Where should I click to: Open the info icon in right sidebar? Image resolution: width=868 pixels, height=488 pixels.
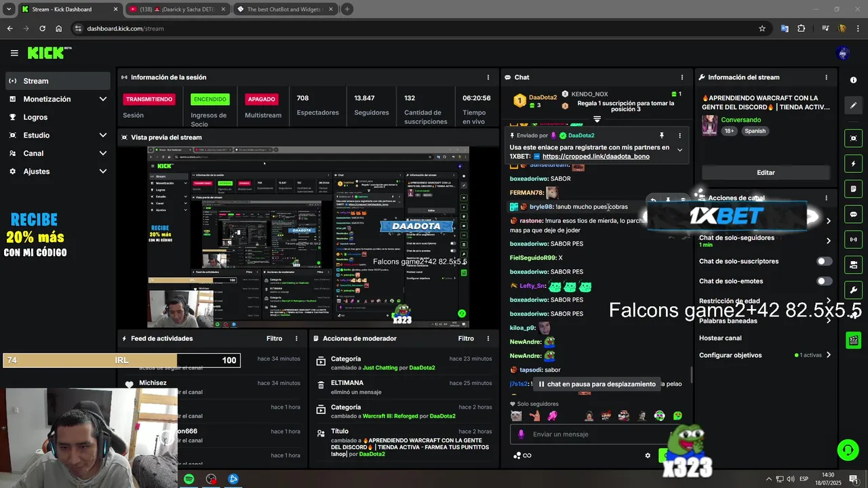tap(853, 80)
